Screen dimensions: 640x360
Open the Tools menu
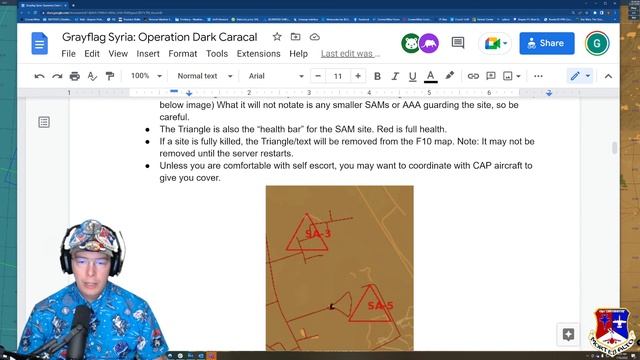[x=217, y=54]
